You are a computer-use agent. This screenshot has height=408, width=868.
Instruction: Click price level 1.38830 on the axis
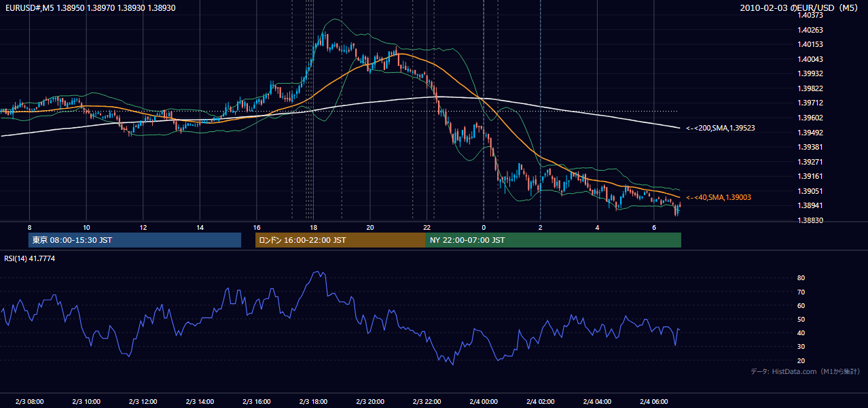[x=810, y=220]
